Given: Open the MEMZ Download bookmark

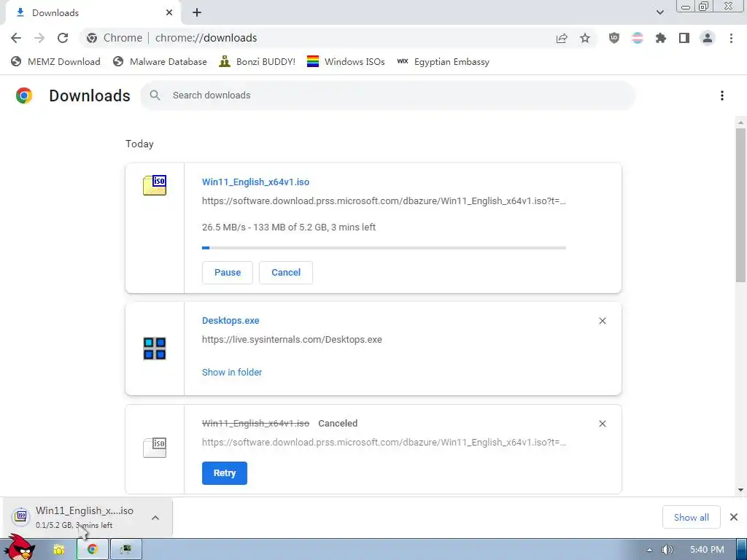Looking at the screenshot, I should click(55, 62).
